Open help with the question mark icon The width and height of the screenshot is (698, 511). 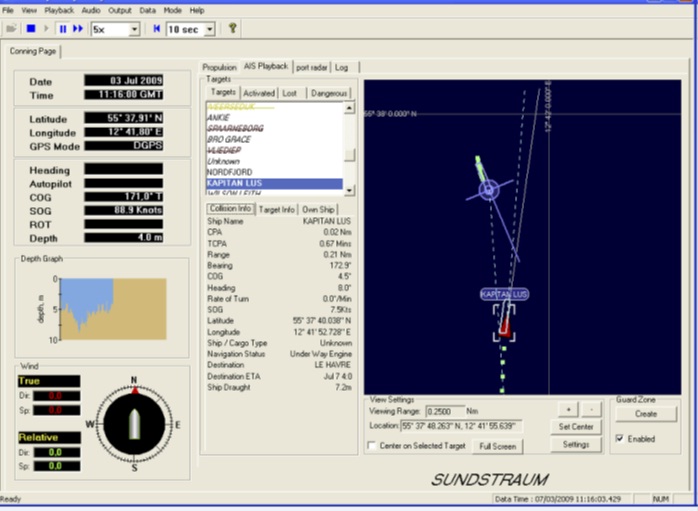click(233, 29)
